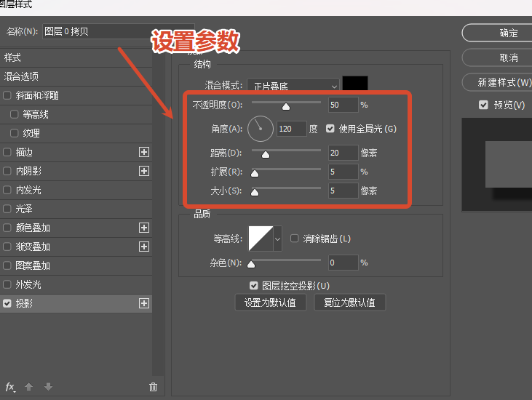Click the 角度 value field showing 120
This screenshot has height=400, width=532.
pyautogui.click(x=291, y=129)
